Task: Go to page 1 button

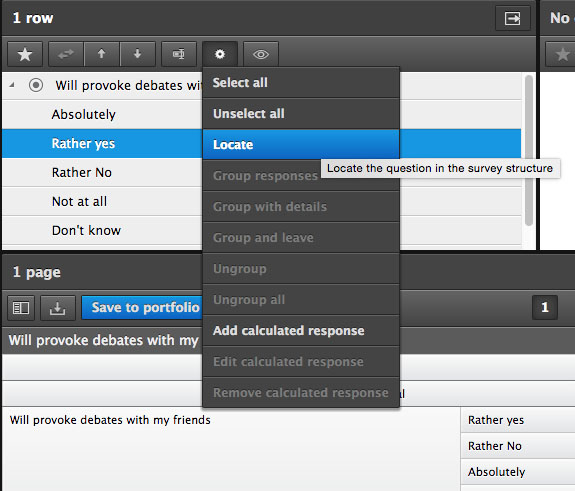Action: point(545,307)
